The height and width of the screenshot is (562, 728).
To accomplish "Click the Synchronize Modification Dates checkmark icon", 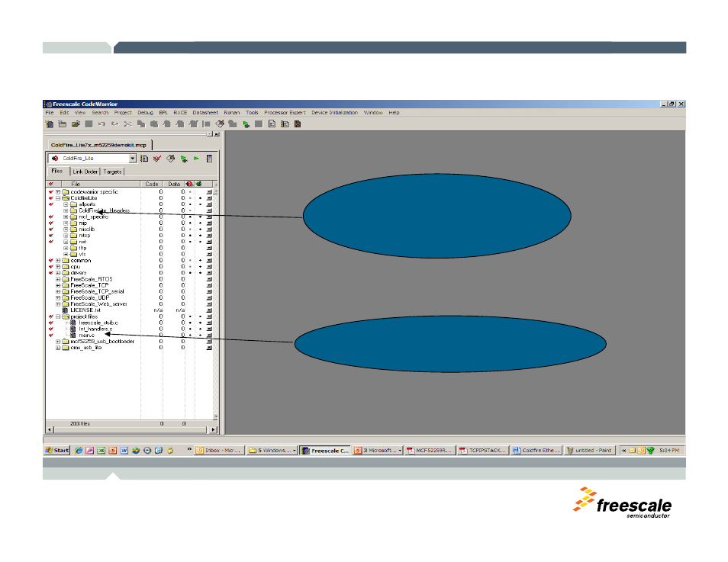I will coord(157,159).
